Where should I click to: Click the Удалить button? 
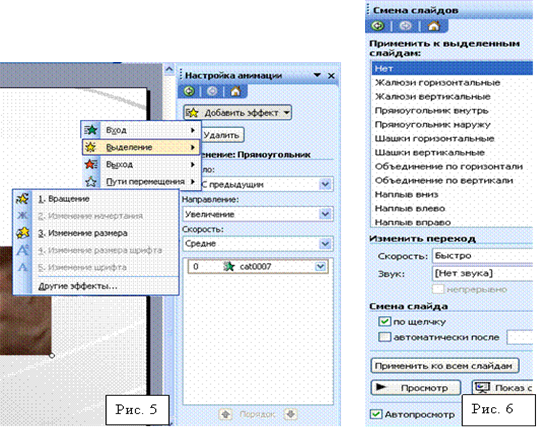(x=222, y=135)
